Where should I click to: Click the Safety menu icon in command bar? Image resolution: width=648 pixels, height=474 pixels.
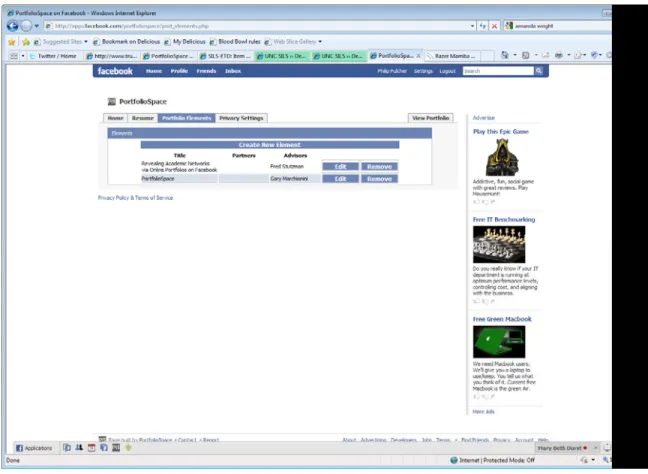click(x=594, y=55)
